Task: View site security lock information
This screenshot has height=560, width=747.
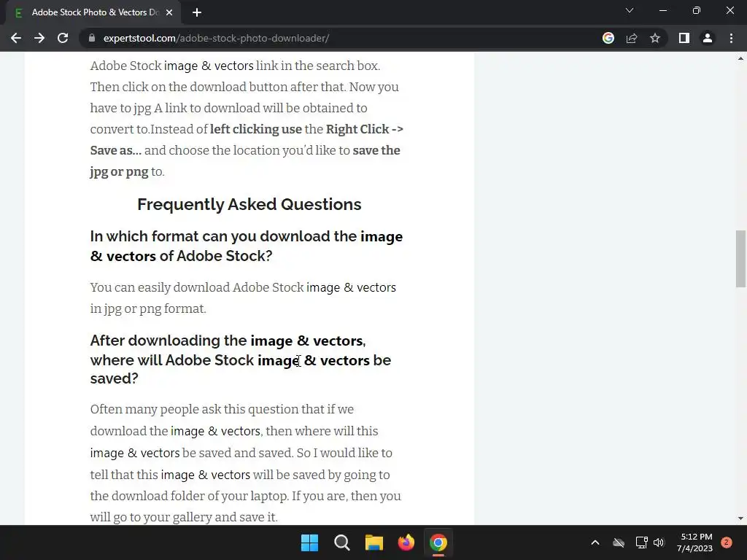Action: click(92, 38)
